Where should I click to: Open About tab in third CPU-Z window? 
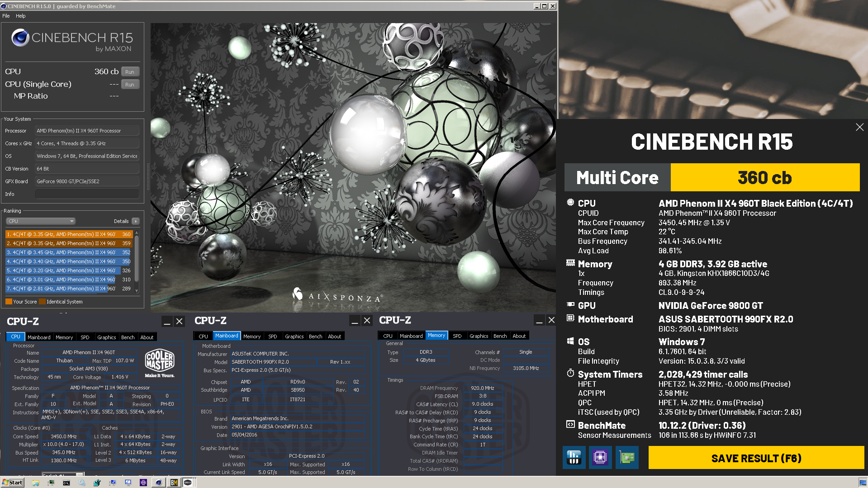pyautogui.click(x=519, y=336)
